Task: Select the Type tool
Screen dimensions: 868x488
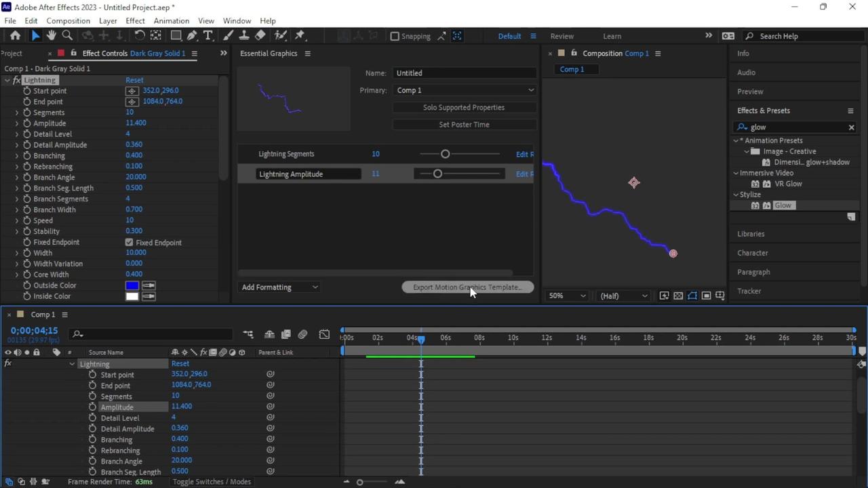Action: pos(208,35)
